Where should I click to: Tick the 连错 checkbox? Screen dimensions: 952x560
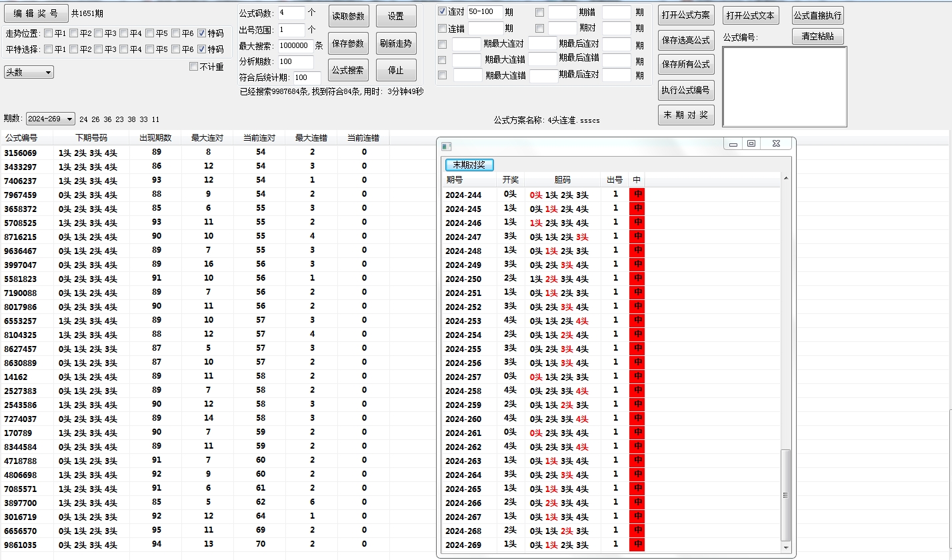coord(442,29)
